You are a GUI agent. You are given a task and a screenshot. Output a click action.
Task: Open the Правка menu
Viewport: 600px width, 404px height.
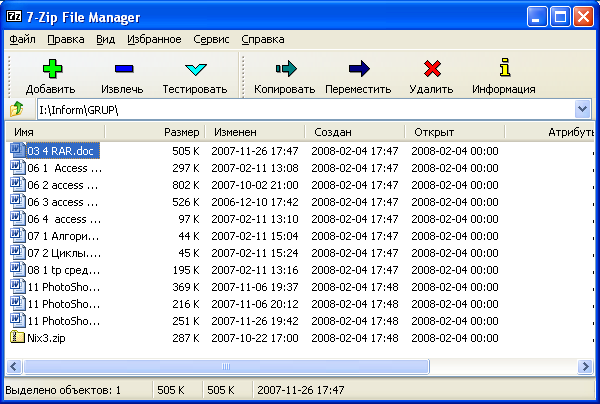[66, 39]
